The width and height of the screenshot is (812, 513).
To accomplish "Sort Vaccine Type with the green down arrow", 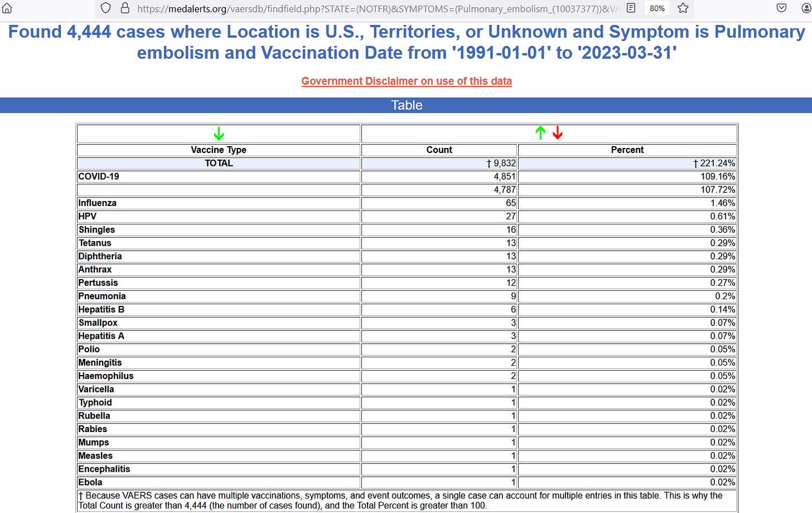I will click(219, 133).
